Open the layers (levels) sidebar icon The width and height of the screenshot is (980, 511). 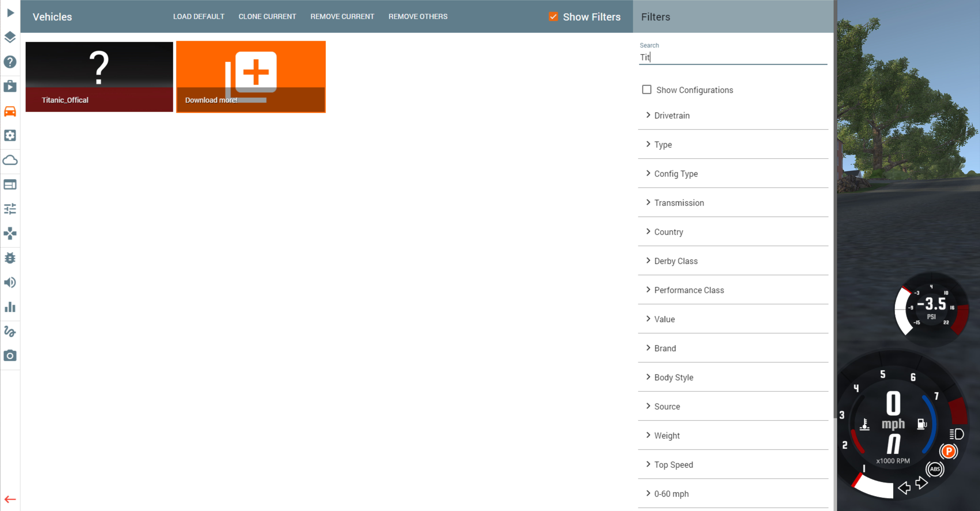(x=10, y=37)
